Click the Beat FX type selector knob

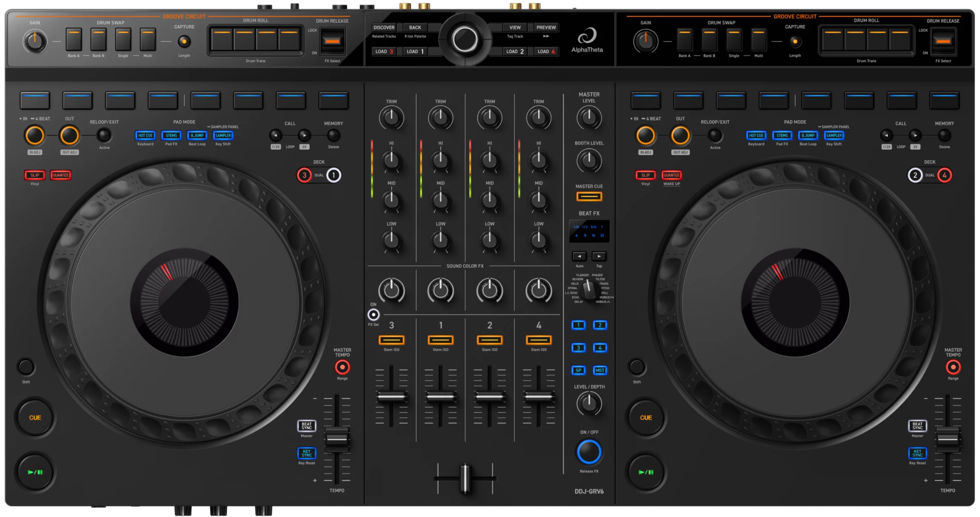[x=589, y=290]
